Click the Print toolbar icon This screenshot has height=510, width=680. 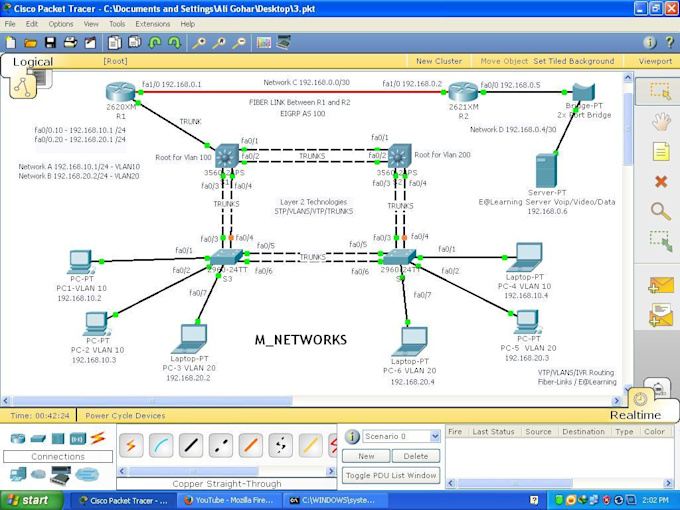(70, 42)
